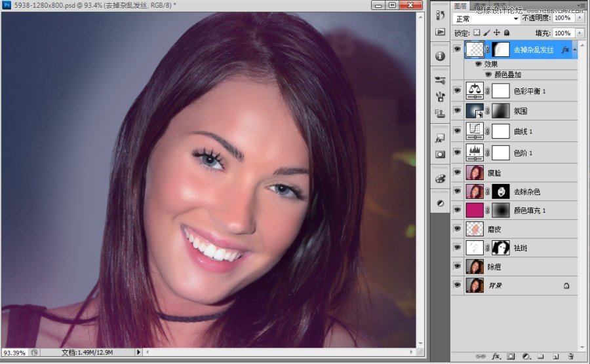Open the Layers panel options menu

(x=581, y=5)
